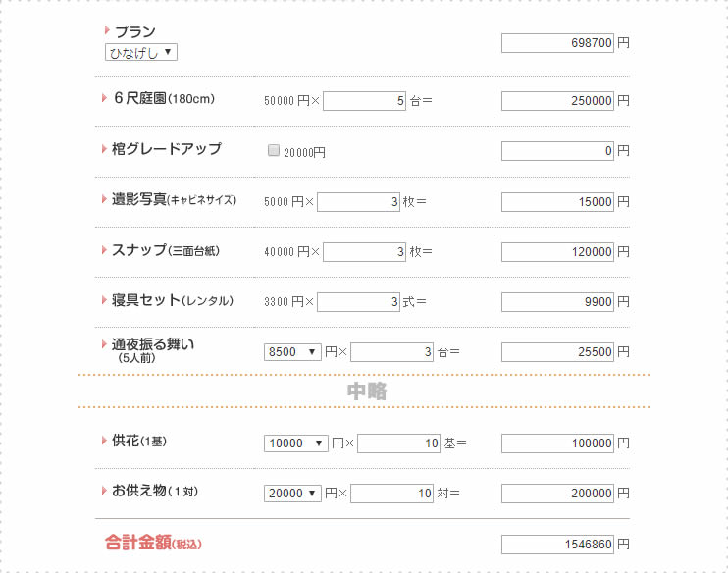Click the red arrow beside 棺グレードアップ

pyautogui.click(x=104, y=148)
